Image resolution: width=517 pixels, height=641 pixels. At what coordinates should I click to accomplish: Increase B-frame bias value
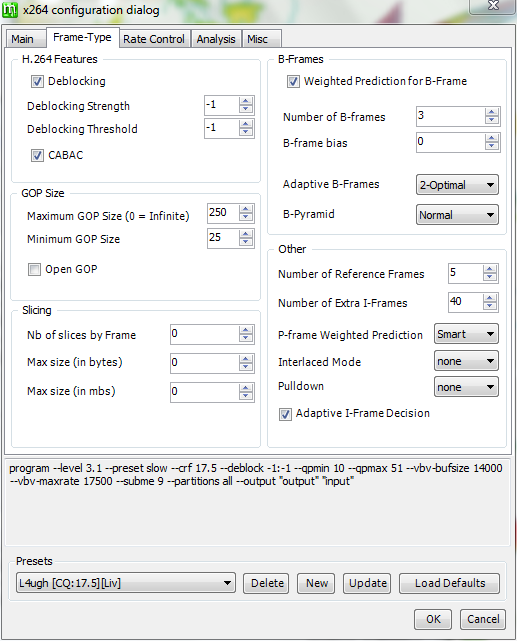click(x=492, y=138)
